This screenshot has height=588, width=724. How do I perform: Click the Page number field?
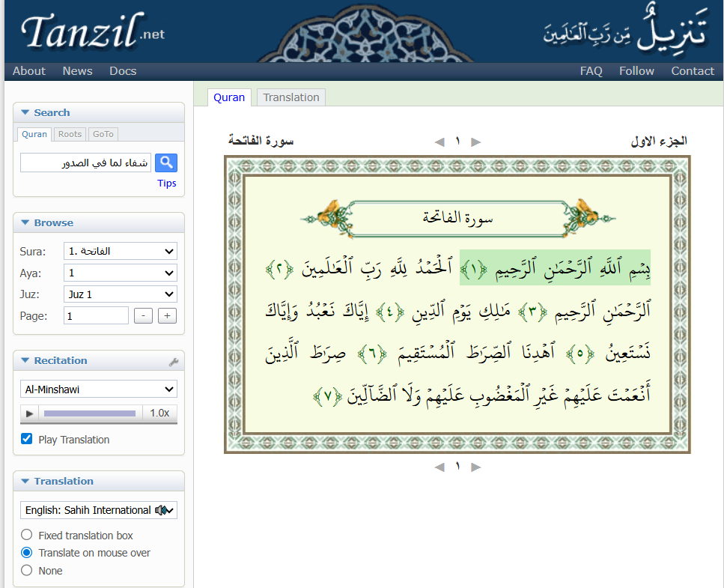tap(96, 316)
